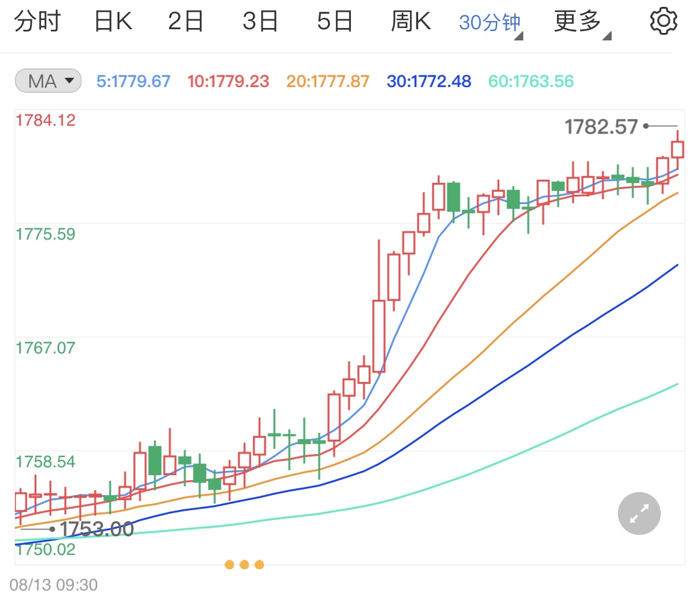The width and height of the screenshot is (700, 604).
Task: Open the chart settings gear icon
Action: pos(663,19)
